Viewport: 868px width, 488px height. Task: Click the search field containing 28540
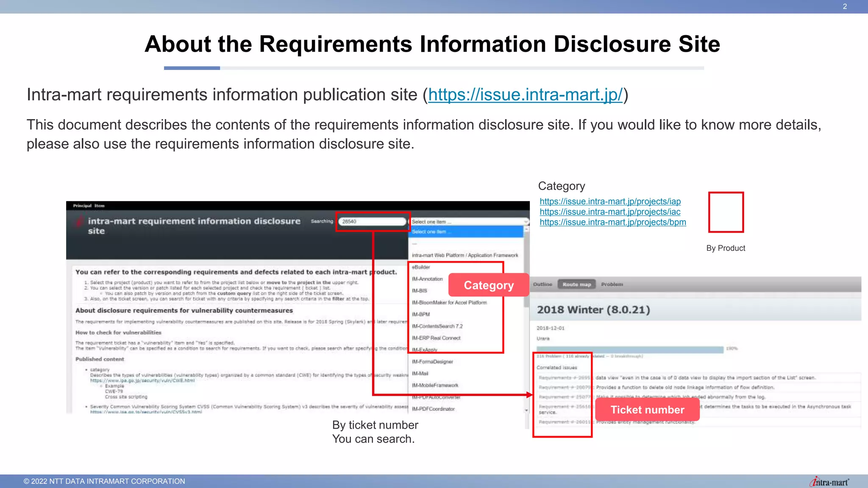tap(373, 222)
